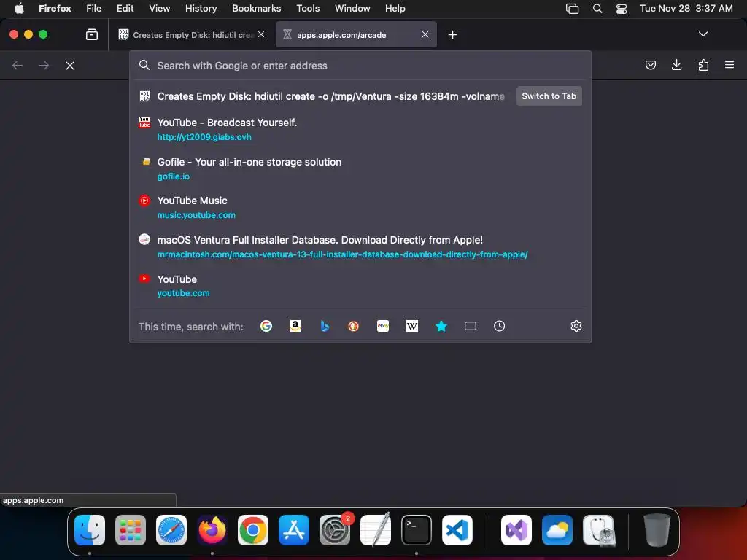Open the Bookmarks menu

[x=256, y=9]
